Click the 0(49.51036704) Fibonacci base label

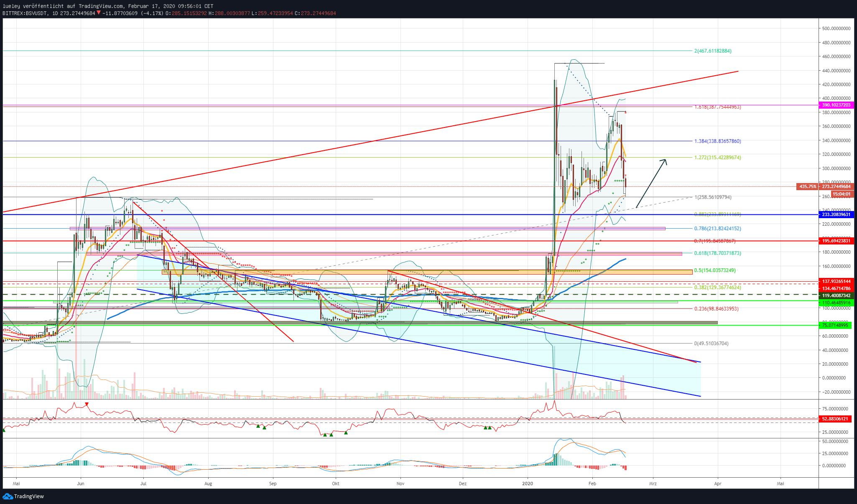[x=711, y=344]
